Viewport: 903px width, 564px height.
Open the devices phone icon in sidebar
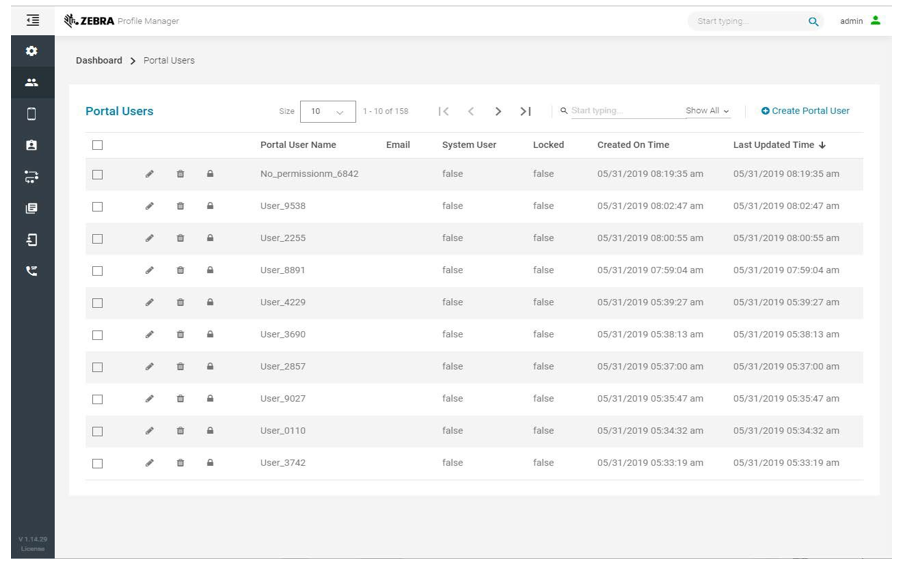tap(32, 114)
